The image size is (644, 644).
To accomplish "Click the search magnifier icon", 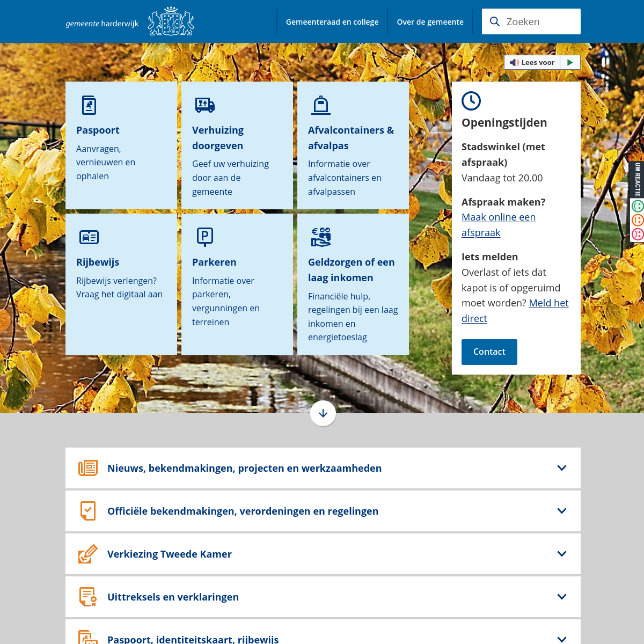I will point(495,21).
